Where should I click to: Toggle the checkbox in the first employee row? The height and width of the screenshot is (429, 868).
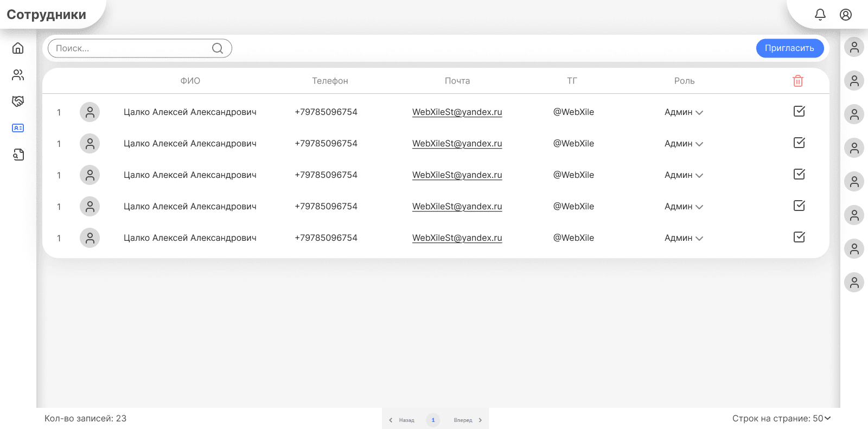tap(799, 111)
